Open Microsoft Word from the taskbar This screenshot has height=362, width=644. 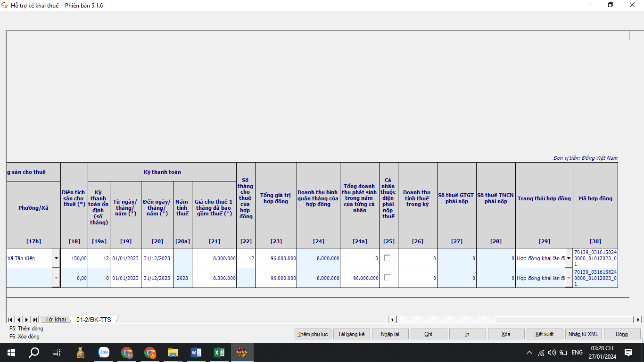(x=196, y=353)
